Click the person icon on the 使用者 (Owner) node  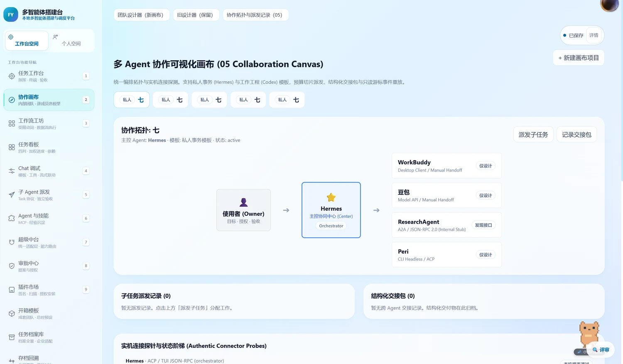[x=243, y=202]
